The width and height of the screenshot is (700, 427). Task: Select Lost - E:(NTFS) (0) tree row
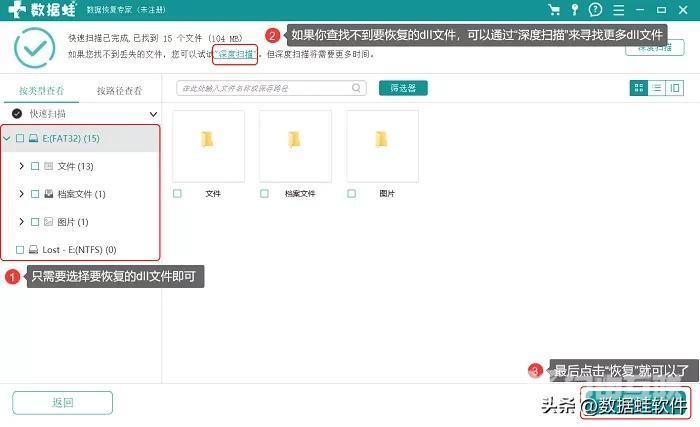click(x=79, y=250)
